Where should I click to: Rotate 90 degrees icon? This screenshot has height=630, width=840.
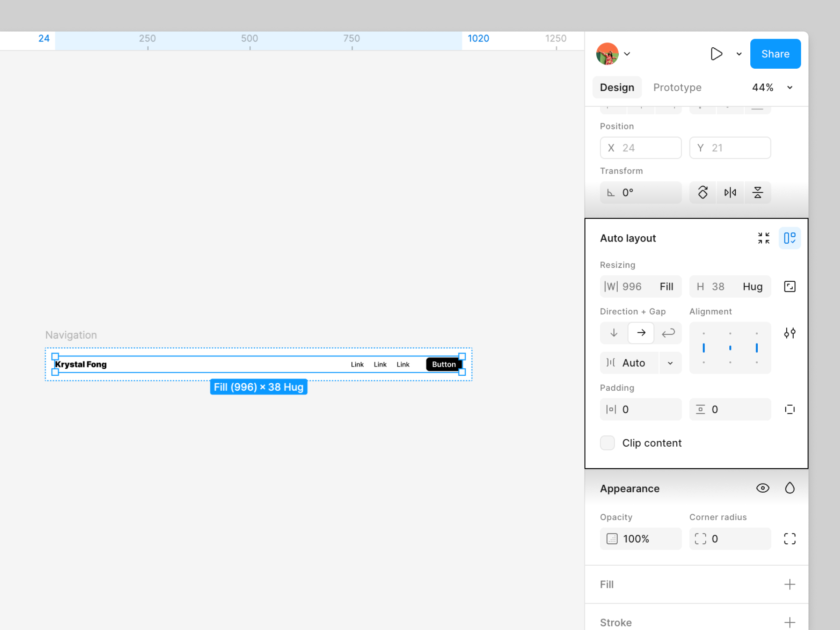tap(703, 192)
